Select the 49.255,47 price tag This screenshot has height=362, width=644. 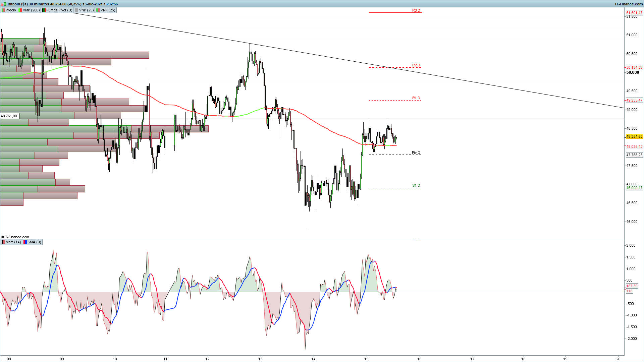[634, 100]
